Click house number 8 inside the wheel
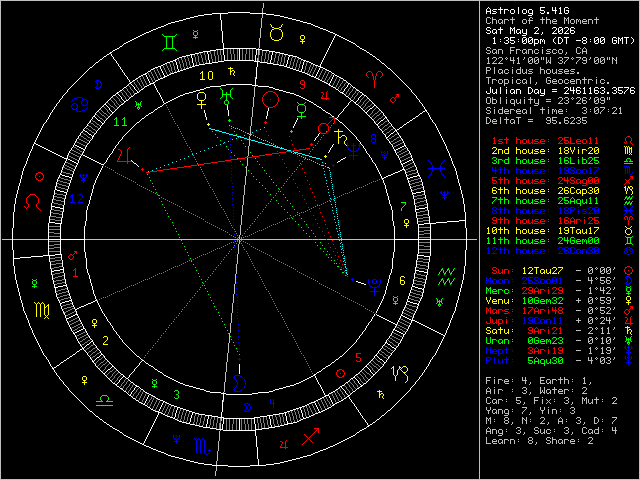 tap(373, 138)
